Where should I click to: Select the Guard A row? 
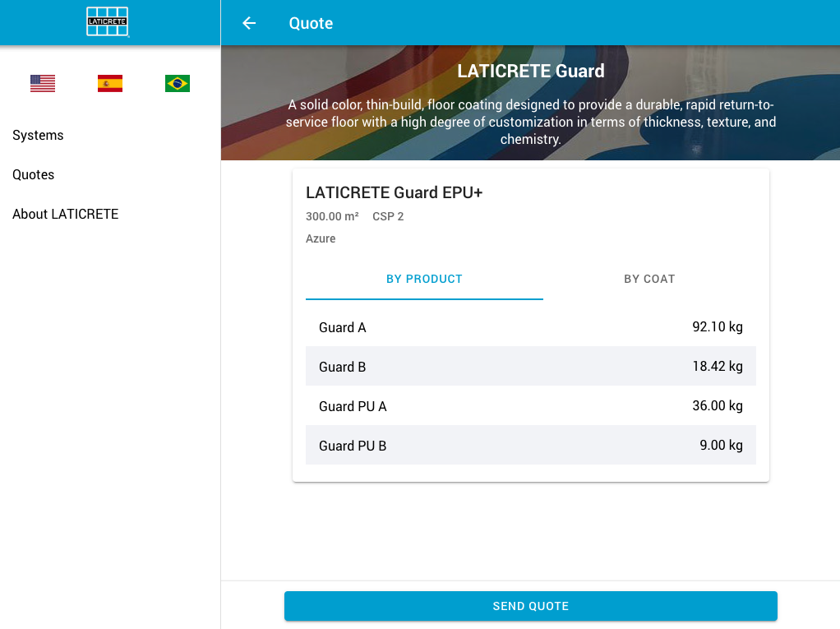click(530, 326)
